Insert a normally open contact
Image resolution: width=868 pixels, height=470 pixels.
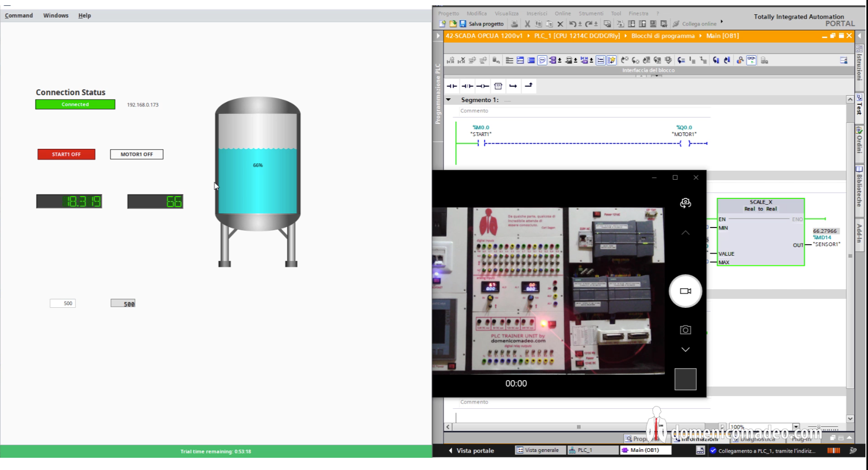click(x=452, y=86)
